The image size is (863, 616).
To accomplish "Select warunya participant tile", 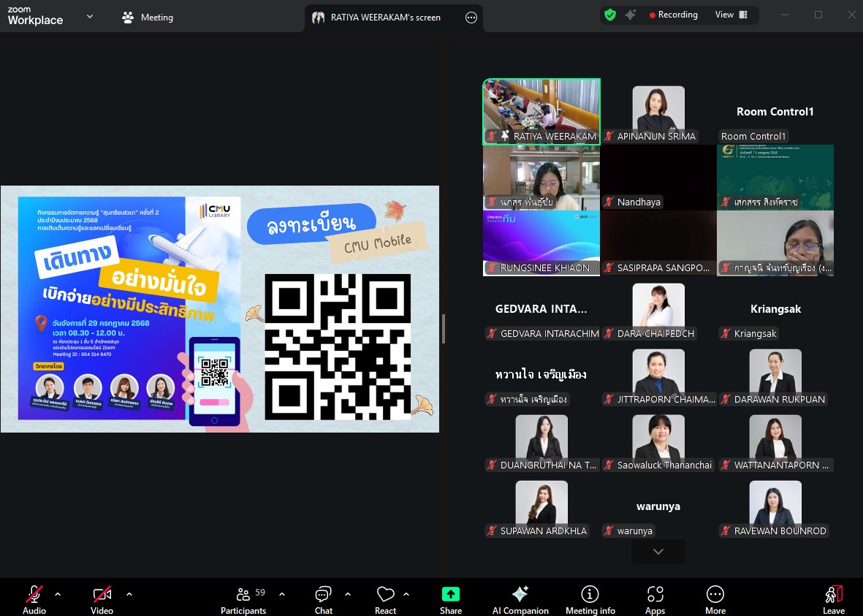I will coord(658,506).
